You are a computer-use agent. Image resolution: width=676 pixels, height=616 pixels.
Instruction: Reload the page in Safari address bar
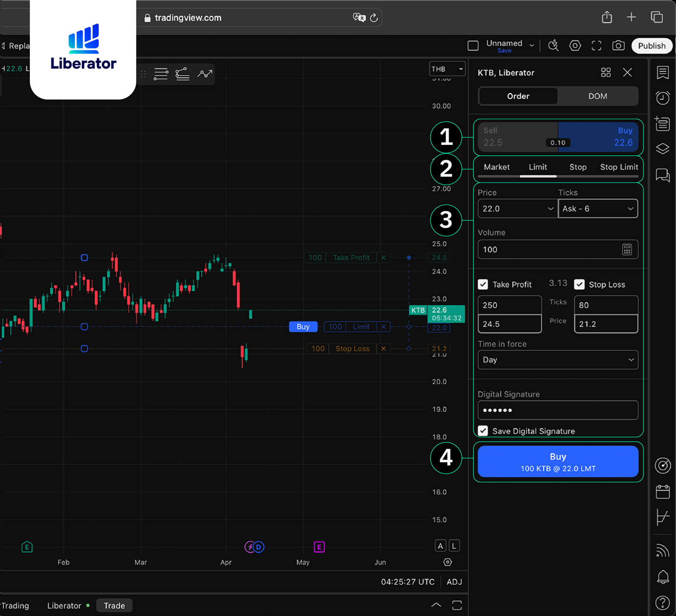374,18
